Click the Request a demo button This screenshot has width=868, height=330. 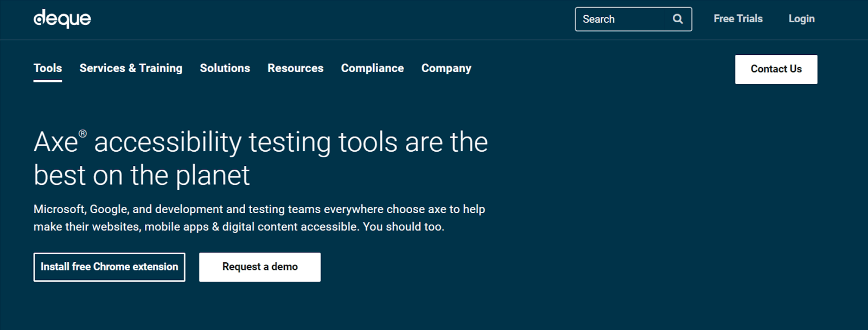(260, 267)
